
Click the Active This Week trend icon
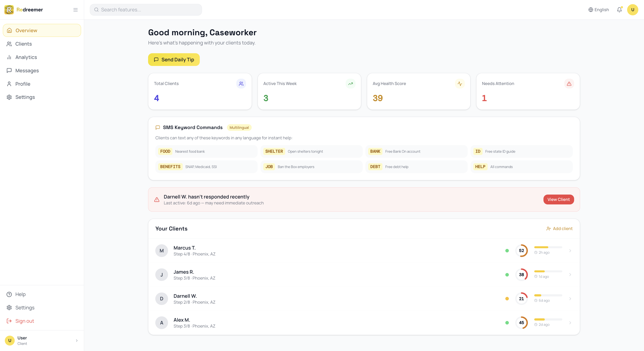point(350,84)
